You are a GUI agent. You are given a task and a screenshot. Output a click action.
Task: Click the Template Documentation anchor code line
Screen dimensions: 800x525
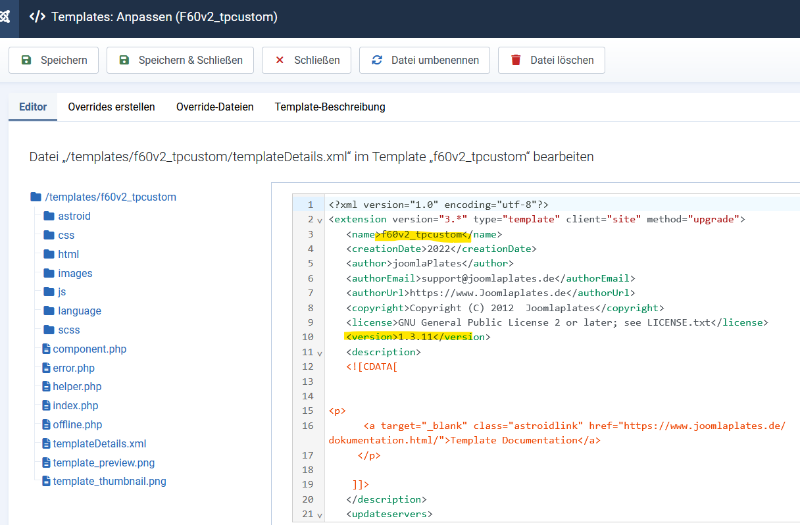click(557, 433)
